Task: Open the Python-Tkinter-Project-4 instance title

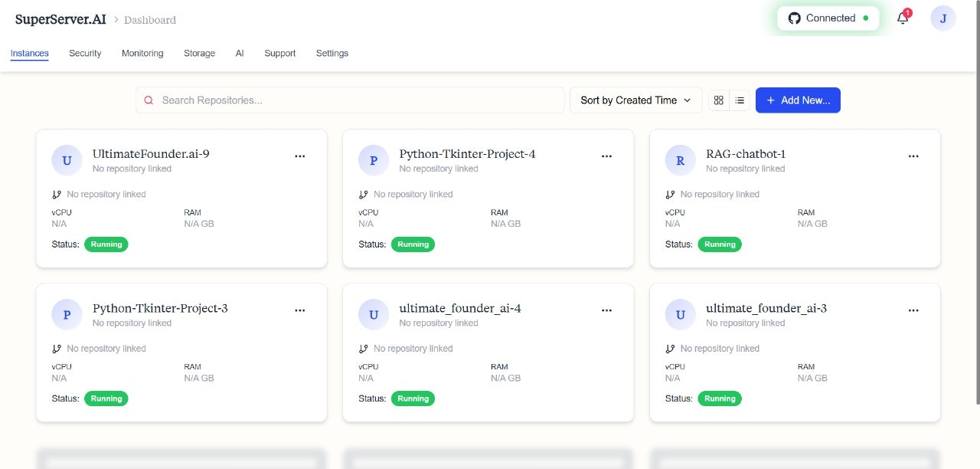Action: pyautogui.click(x=467, y=154)
